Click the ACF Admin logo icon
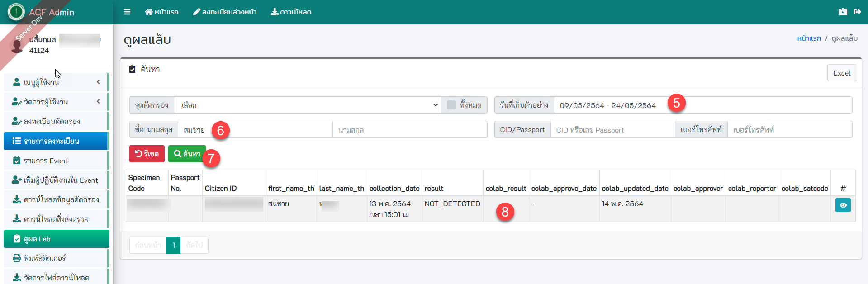The image size is (868, 284). click(x=16, y=12)
